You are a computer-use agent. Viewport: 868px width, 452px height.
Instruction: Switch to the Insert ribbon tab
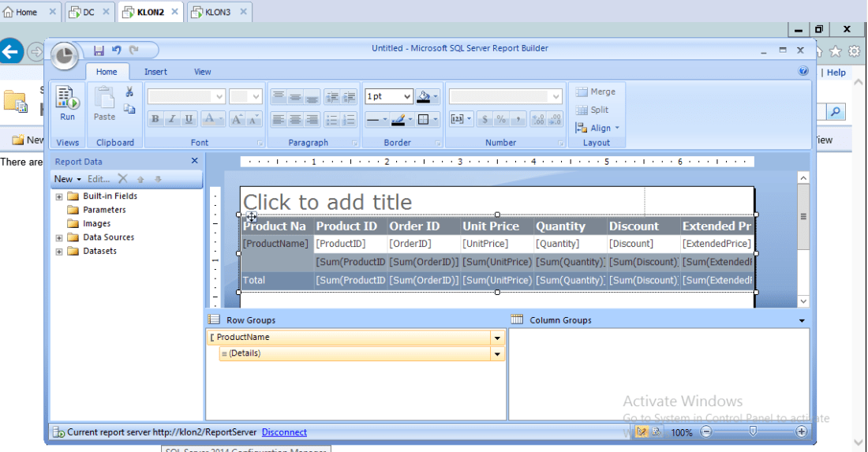[x=155, y=72]
